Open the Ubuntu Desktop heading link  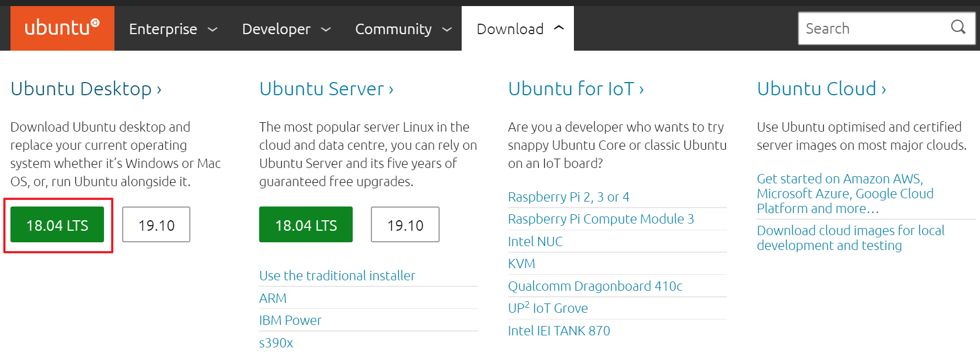coord(86,89)
